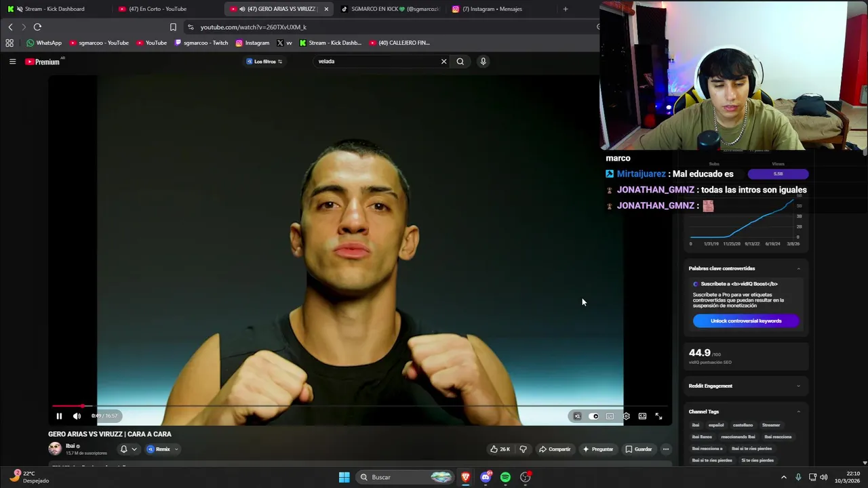Switch to SGMARCO EN KICK tab
868x488 pixels.
390,9
